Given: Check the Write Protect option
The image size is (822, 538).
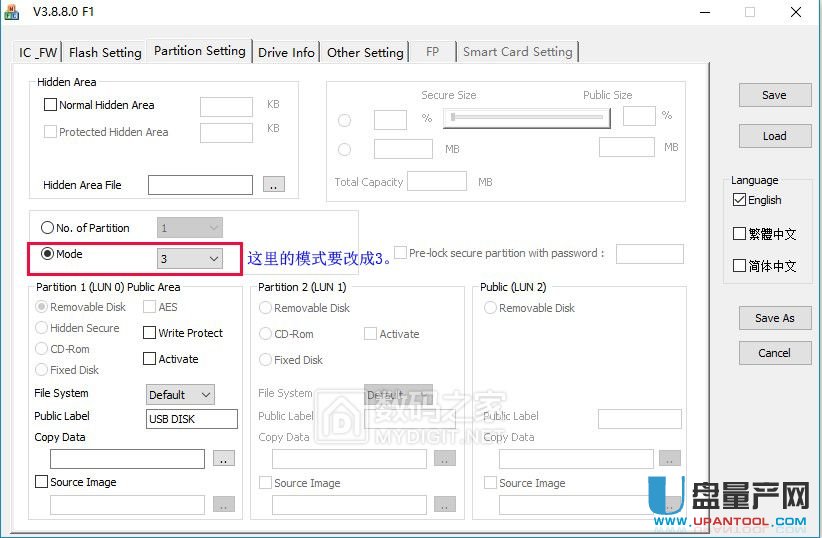Looking at the screenshot, I should [x=150, y=333].
